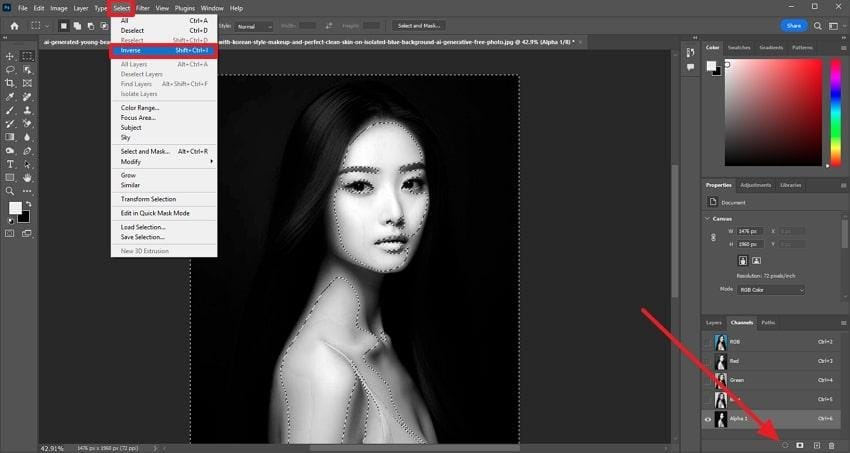Open the Color panel options menu
The width and height of the screenshot is (850, 453).
point(843,48)
